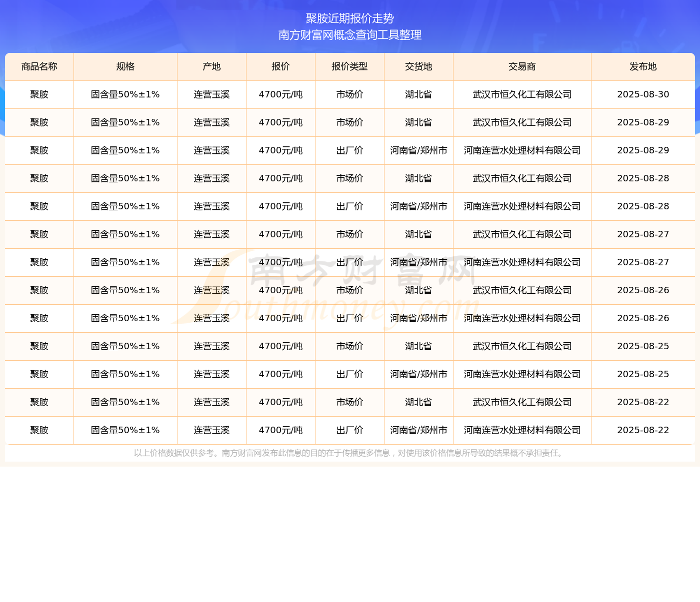Click 4700元/吨 in the 2025-08-30 row
Viewport: 700px width, 602px height.
click(280, 94)
